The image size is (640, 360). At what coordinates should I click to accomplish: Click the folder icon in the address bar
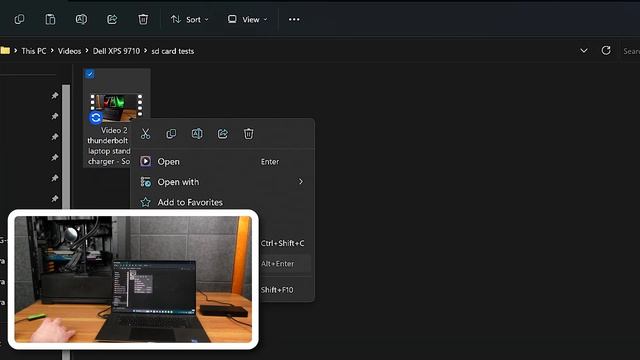[5, 51]
